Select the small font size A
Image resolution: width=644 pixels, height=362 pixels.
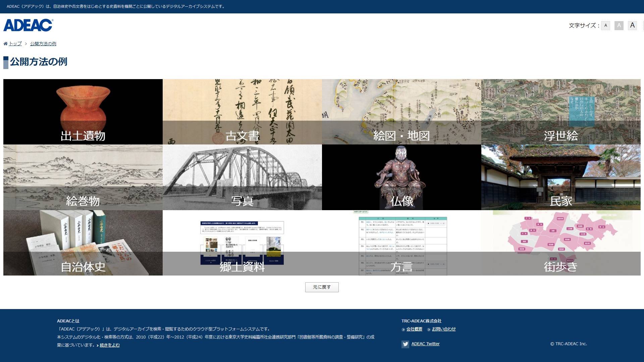tap(605, 25)
